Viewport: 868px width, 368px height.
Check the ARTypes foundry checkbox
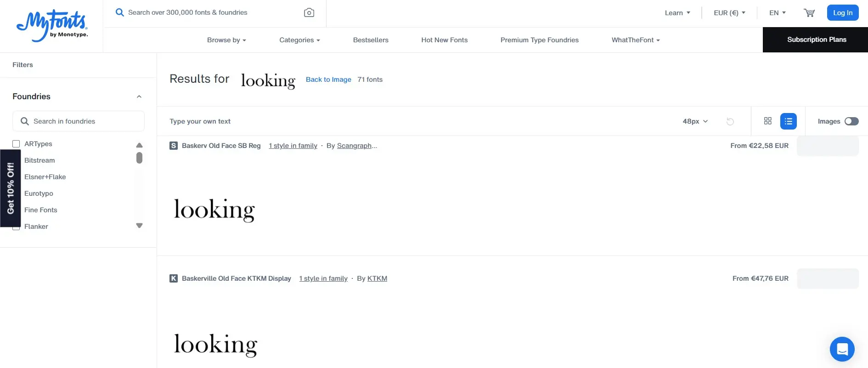click(16, 144)
